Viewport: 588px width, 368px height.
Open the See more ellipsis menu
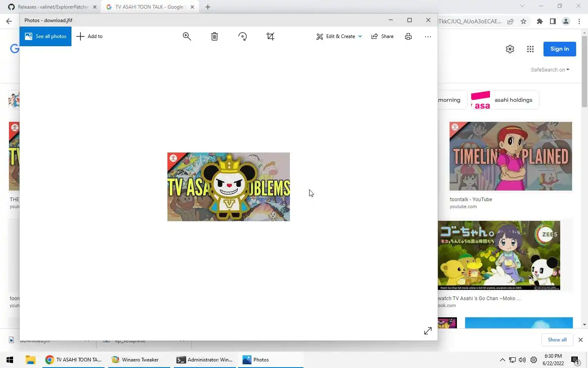(428, 36)
